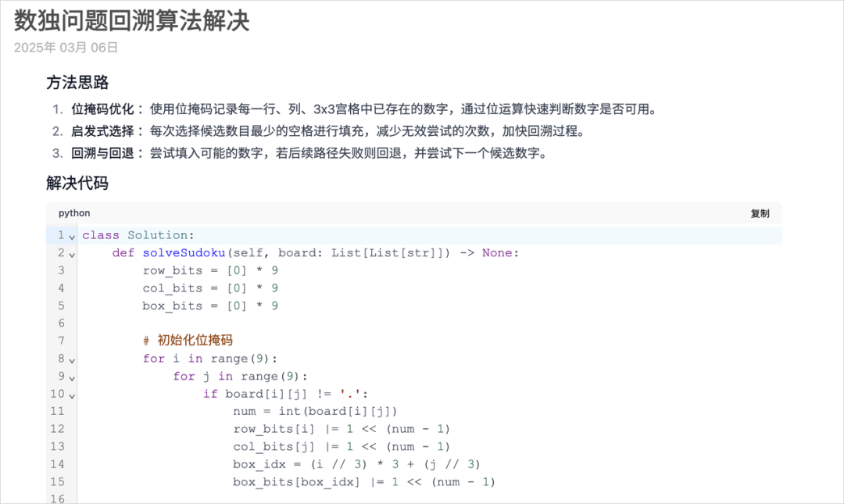The image size is (844, 504).
Task: Click the 复制 copy button
Action: [760, 214]
